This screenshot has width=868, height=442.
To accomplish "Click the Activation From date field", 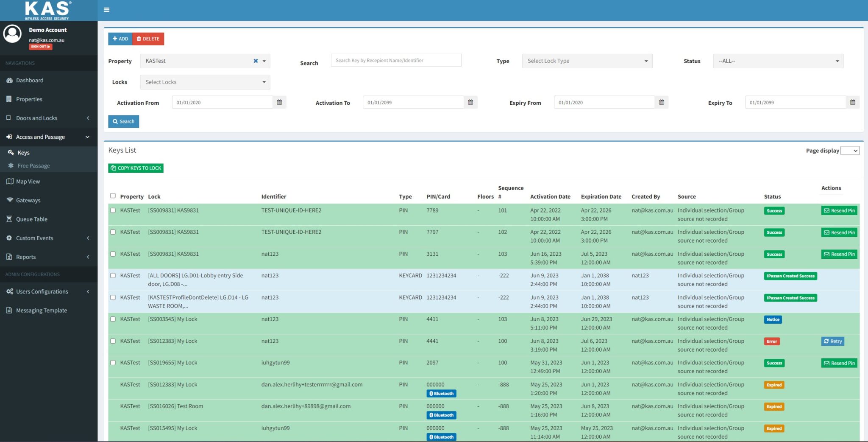I will point(223,102).
